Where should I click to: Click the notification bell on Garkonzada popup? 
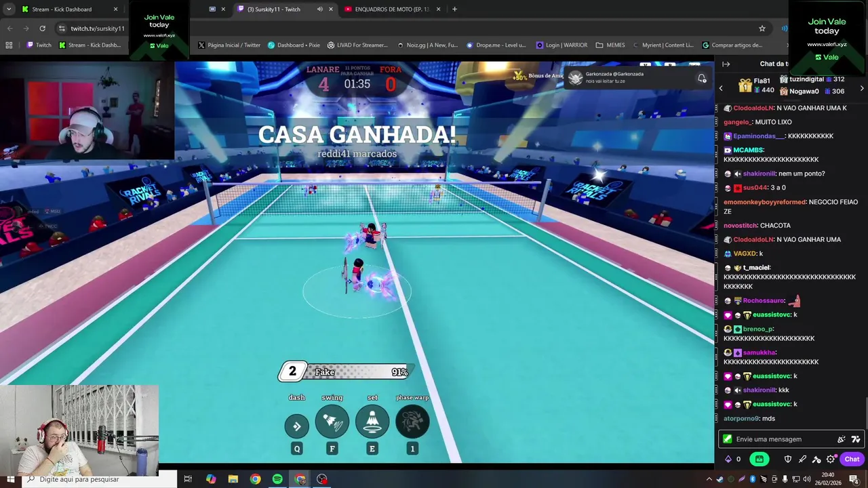tap(702, 79)
